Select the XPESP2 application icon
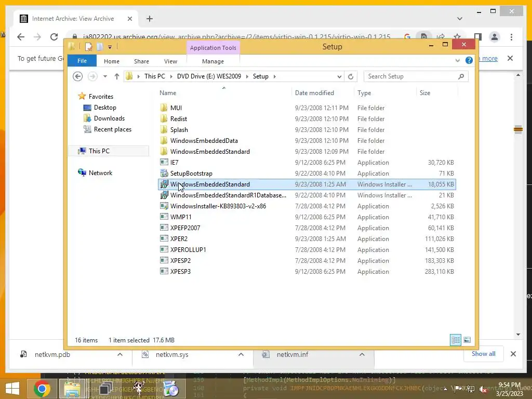 164,261
